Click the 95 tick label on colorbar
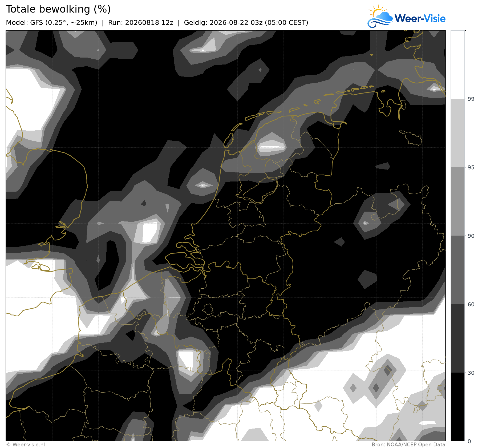The width and height of the screenshot is (486, 448). pyautogui.click(x=471, y=167)
